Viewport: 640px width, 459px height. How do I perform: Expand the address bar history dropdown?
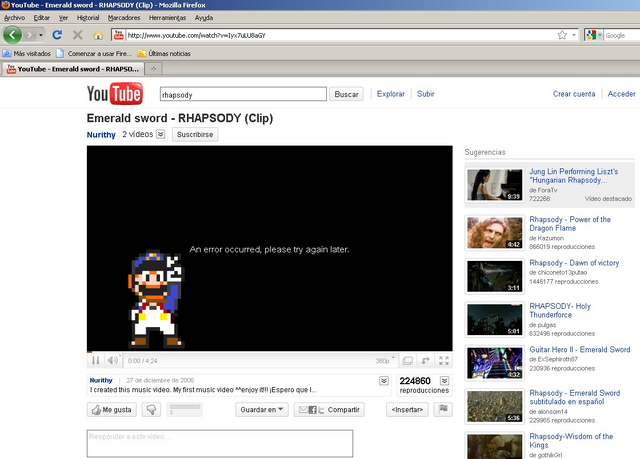574,35
